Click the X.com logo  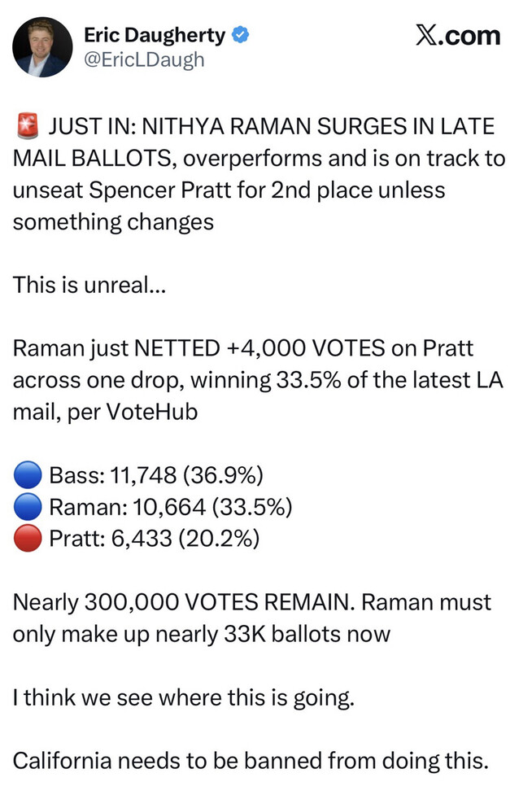click(x=458, y=36)
